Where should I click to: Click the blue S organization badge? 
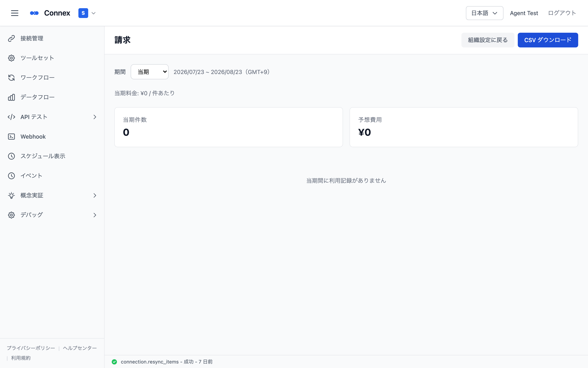(x=83, y=13)
